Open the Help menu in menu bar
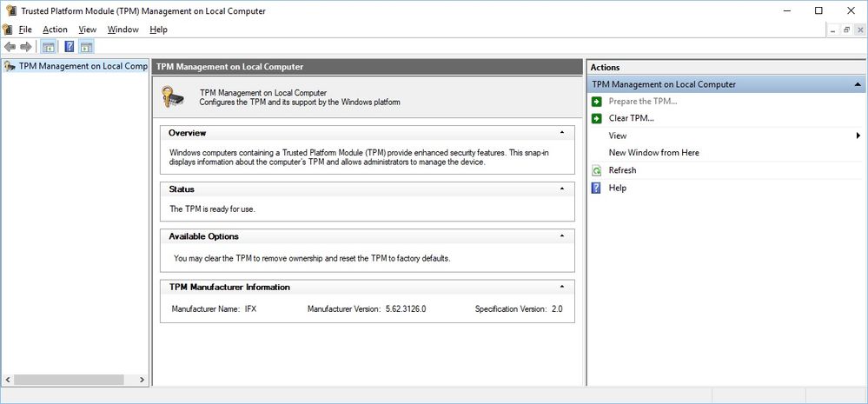Viewport: 868px width, 404px height. pyautogui.click(x=158, y=30)
